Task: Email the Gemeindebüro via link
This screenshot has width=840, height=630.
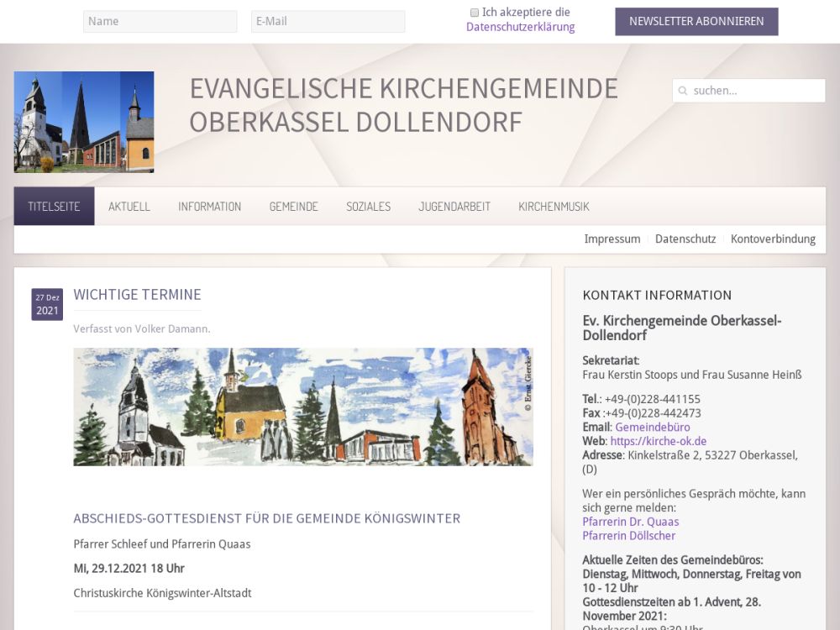Action: point(652,428)
